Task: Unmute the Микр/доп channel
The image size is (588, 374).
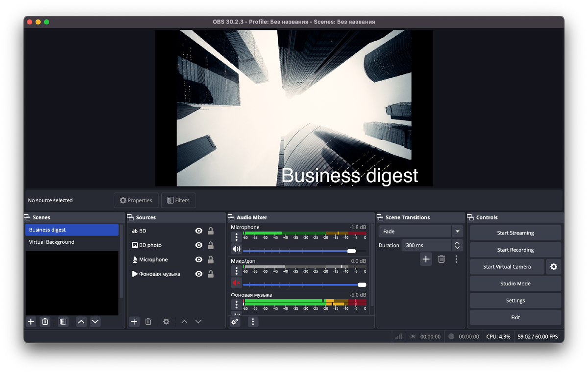Action: 236,283
